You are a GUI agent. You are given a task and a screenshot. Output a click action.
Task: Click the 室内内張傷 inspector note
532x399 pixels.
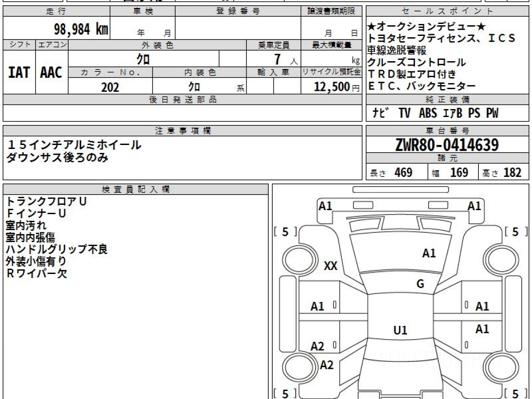tap(31, 237)
